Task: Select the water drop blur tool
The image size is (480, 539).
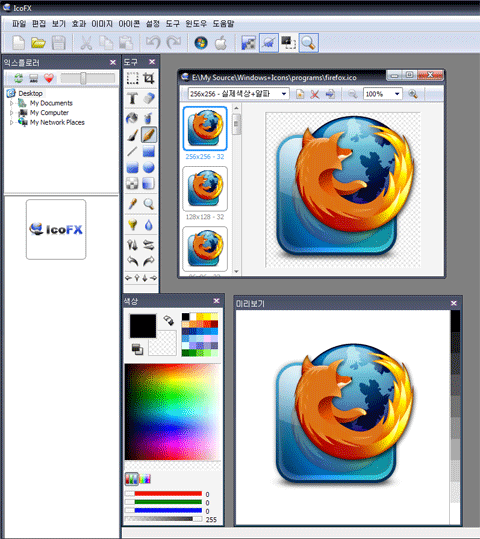Action: tap(149, 225)
